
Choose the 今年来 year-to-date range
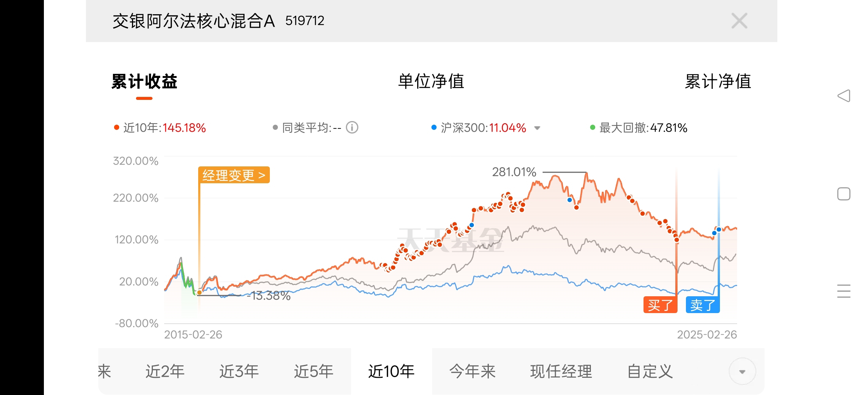tap(472, 372)
